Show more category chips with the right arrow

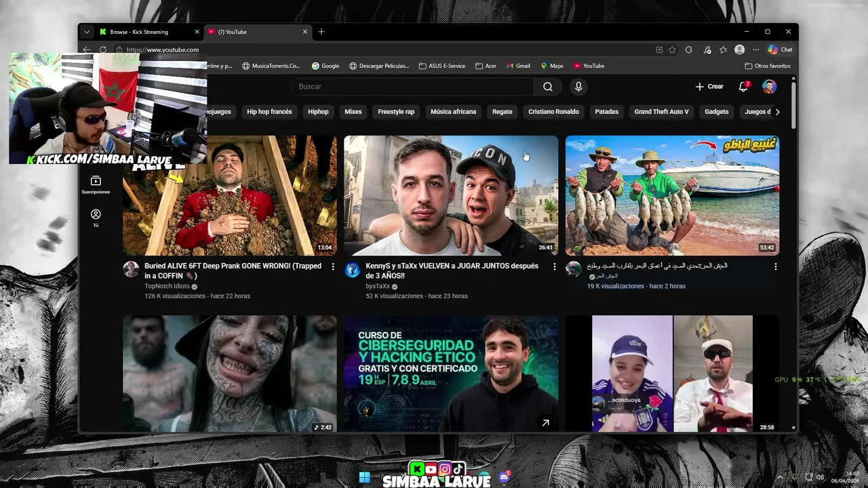(x=777, y=112)
